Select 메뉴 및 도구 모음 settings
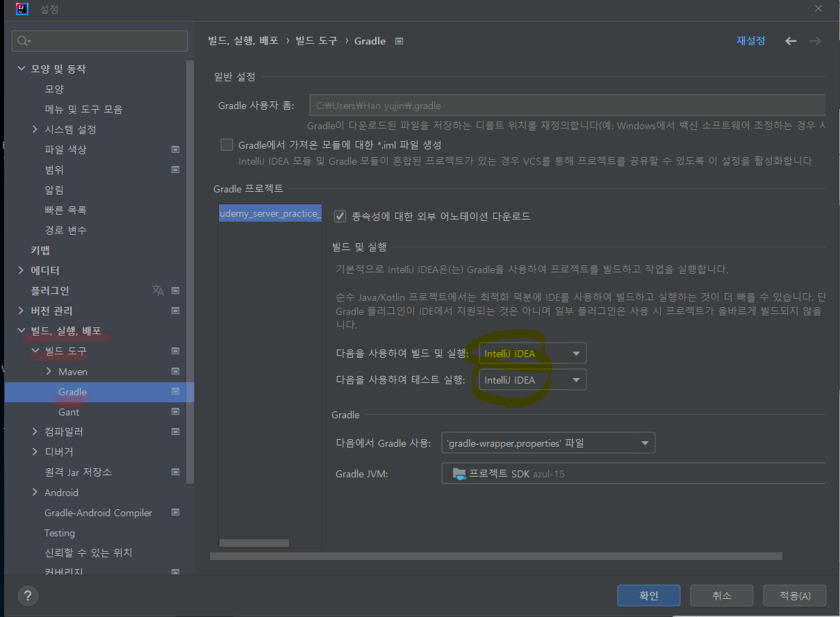Image resolution: width=840 pixels, height=617 pixels. [x=83, y=109]
